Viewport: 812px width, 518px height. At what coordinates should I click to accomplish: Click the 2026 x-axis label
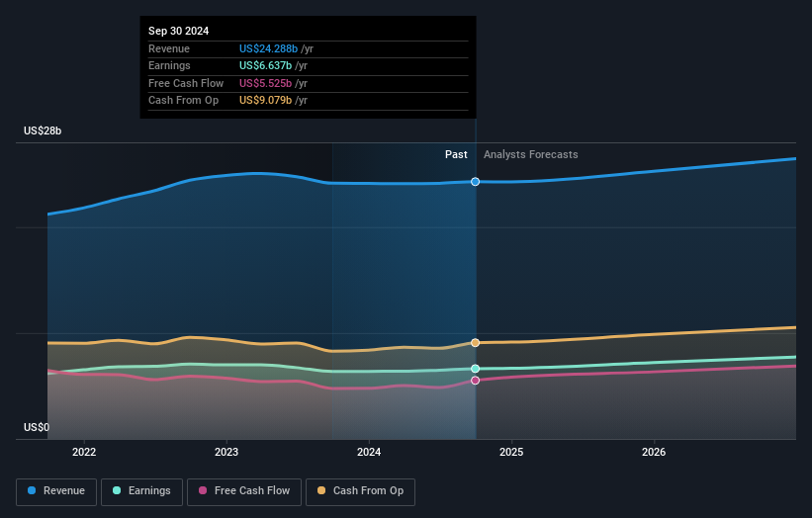tap(654, 453)
